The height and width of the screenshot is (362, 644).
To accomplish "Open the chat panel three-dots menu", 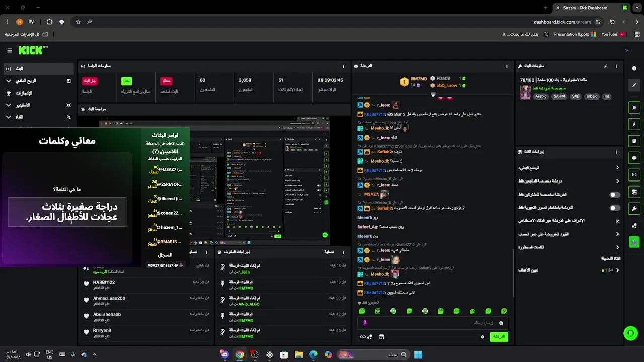I will click(x=507, y=66).
